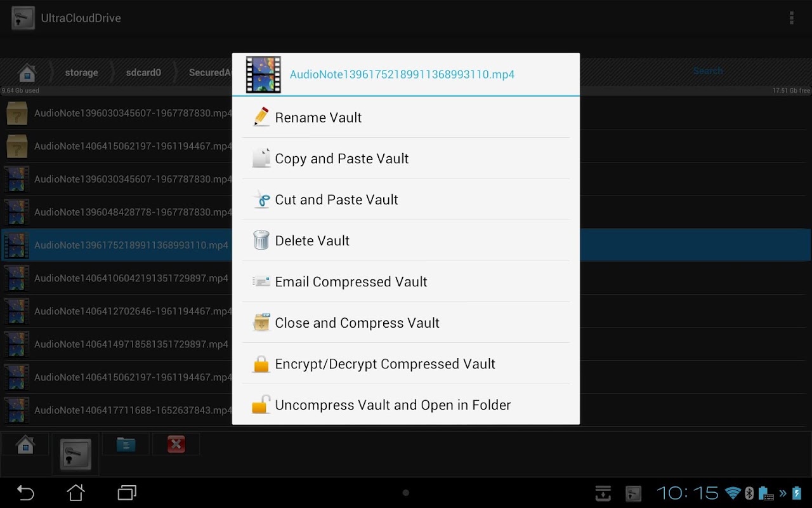
Task: Choose Encrypt/Decrypt Compressed Vault
Action: [406, 364]
